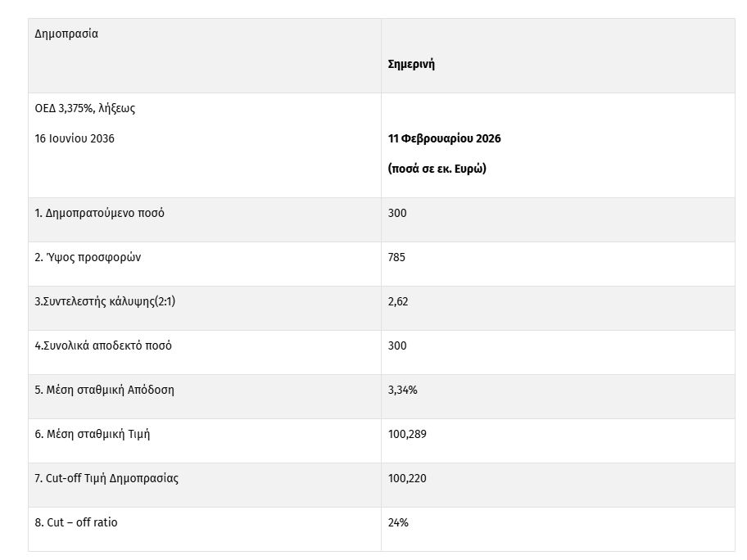Viewport: 747px width, 560px height.
Task: Click the '2. Ύψος προσφορών' label
Action: 88,257
